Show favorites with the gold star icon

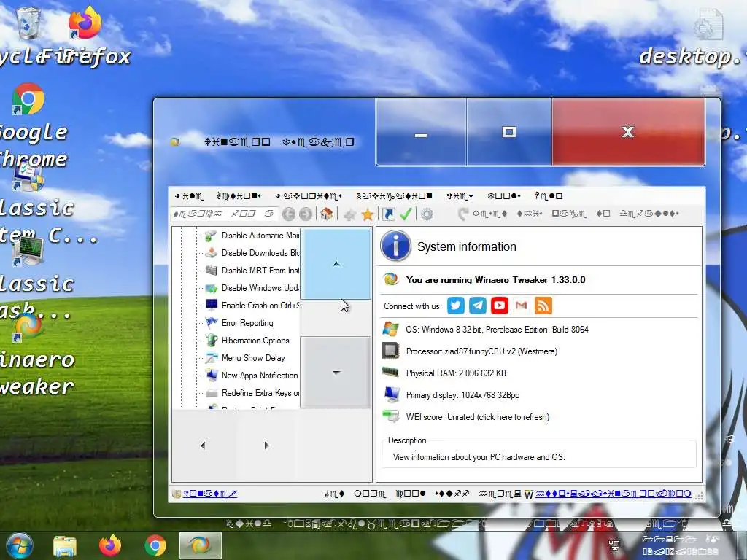point(368,214)
